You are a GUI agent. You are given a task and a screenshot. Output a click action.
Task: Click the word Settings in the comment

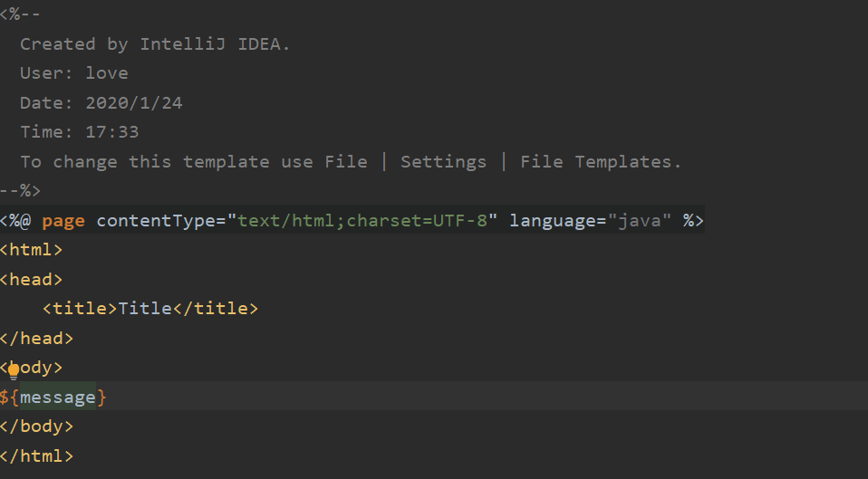[x=443, y=162]
